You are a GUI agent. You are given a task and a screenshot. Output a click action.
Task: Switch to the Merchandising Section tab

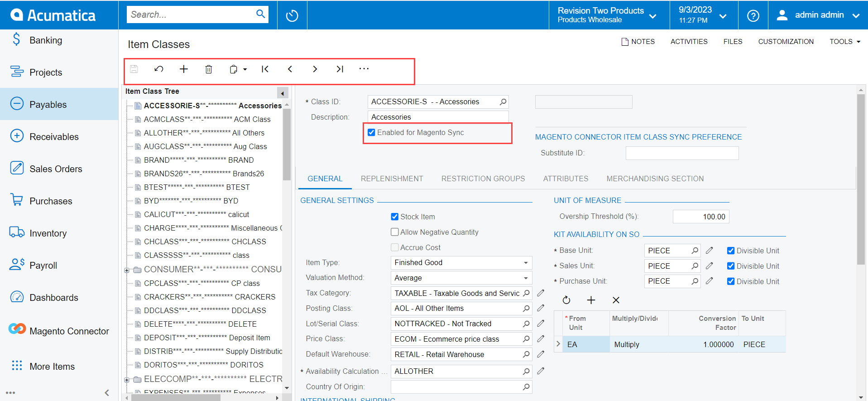pos(655,179)
